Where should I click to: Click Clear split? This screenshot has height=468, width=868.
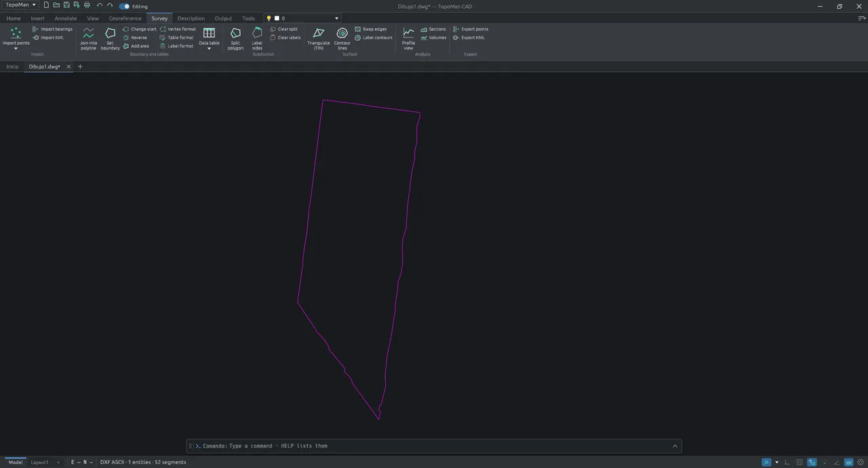tap(283, 29)
